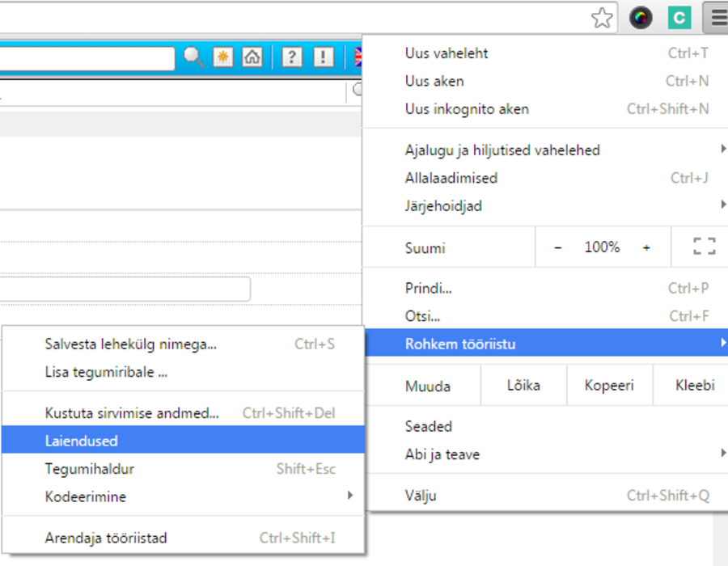Click the 100% zoom level value
This screenshot has height=566, width=728.
click(602, 247)
